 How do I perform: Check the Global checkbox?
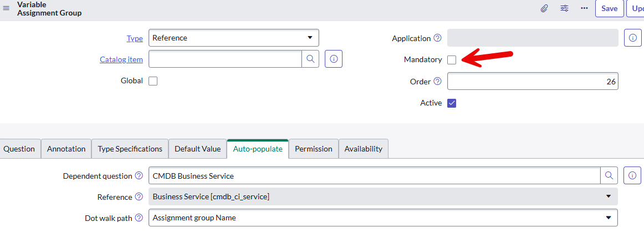click(153, 81)
